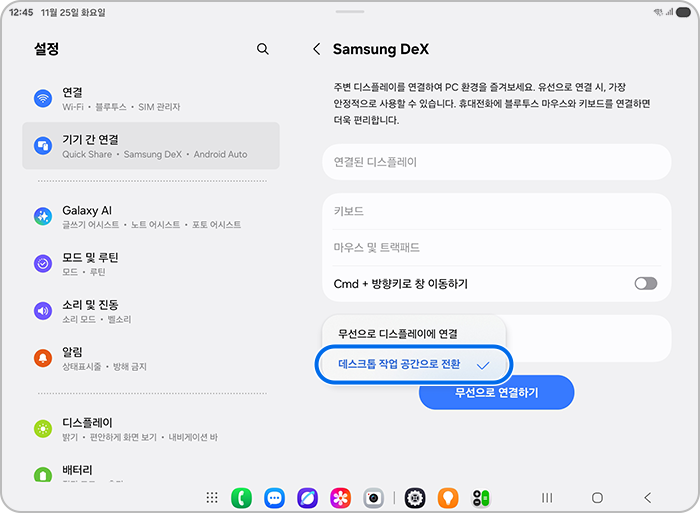Tap the DeX description paragraph
The width and height of the screenshot is (700, 513).
tap(492, 104)
